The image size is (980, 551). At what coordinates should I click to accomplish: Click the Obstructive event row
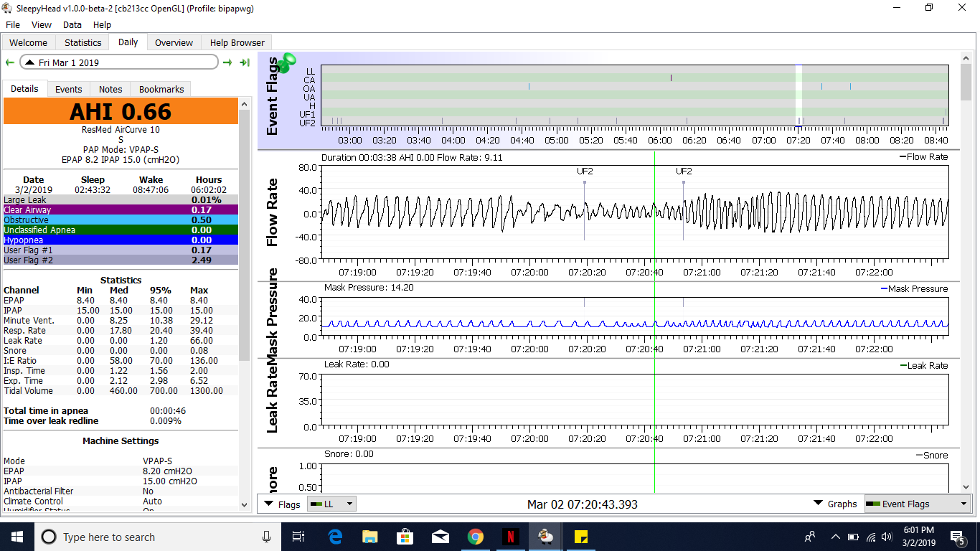(x=120, y=220)
